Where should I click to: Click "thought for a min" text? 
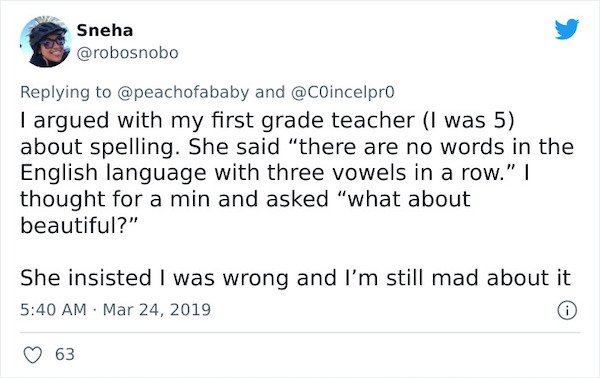[115, 199]
